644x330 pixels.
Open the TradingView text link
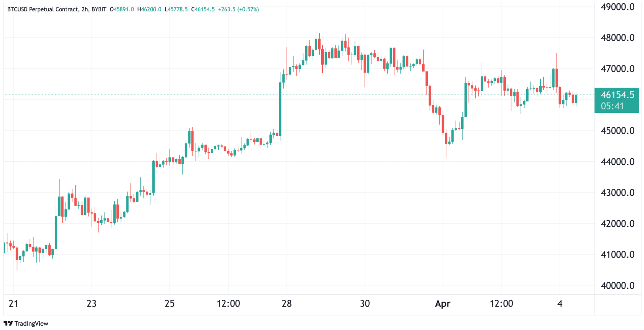click(31, 323)
